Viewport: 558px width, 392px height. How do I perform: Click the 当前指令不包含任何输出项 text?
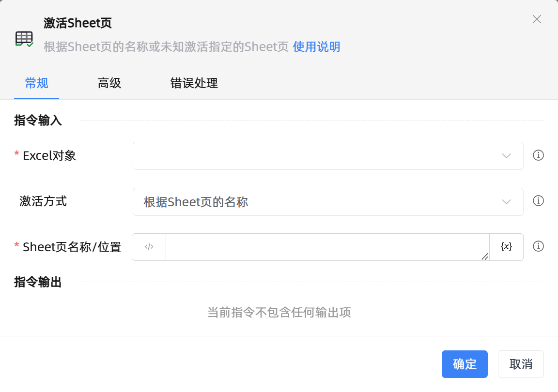279,312
